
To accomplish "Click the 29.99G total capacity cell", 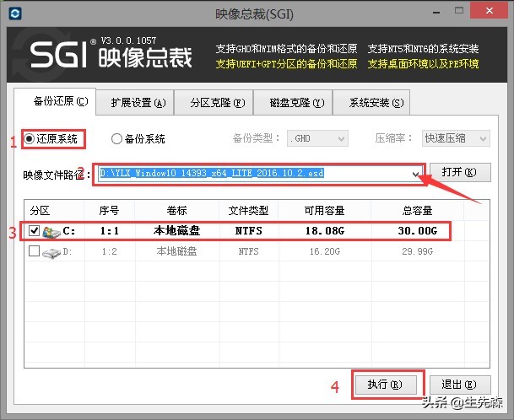I will (x=418, y=251).
